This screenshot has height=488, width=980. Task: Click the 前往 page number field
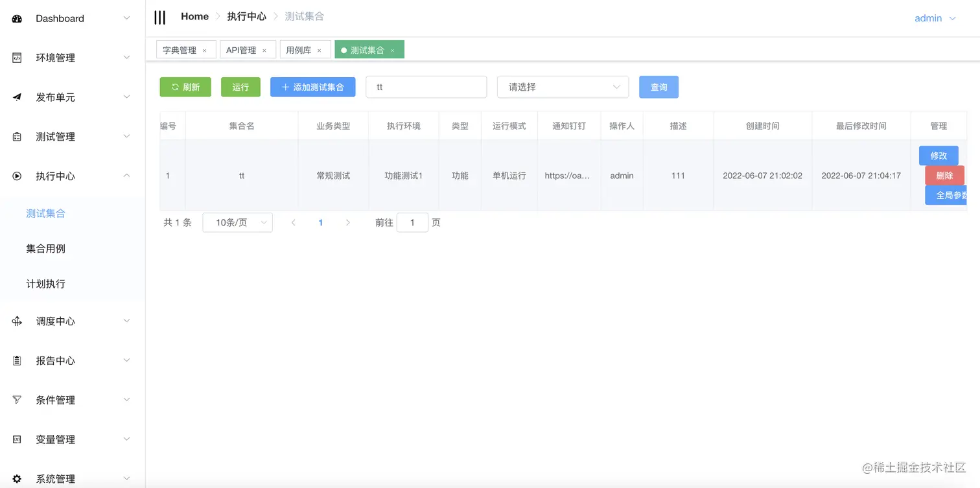[412, 222]
